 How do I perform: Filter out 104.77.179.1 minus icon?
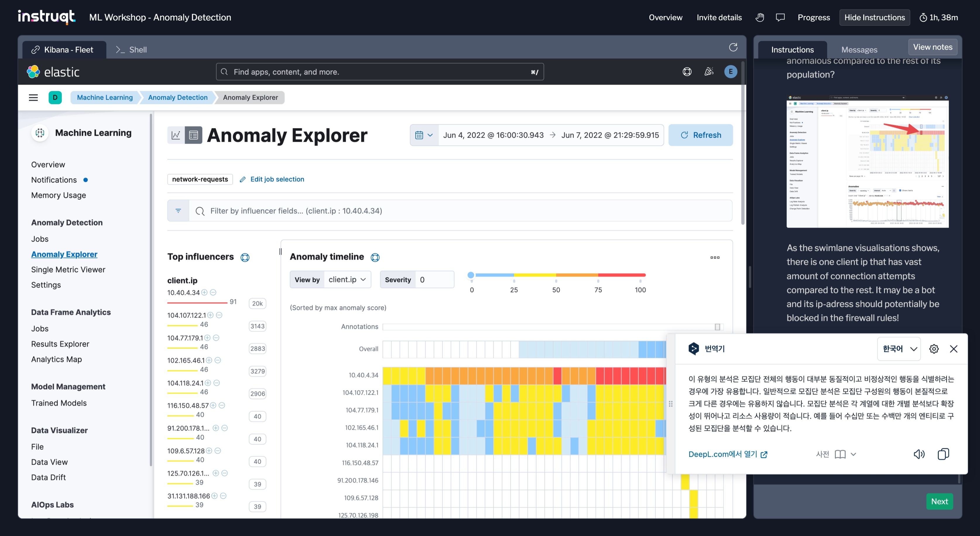216,338
